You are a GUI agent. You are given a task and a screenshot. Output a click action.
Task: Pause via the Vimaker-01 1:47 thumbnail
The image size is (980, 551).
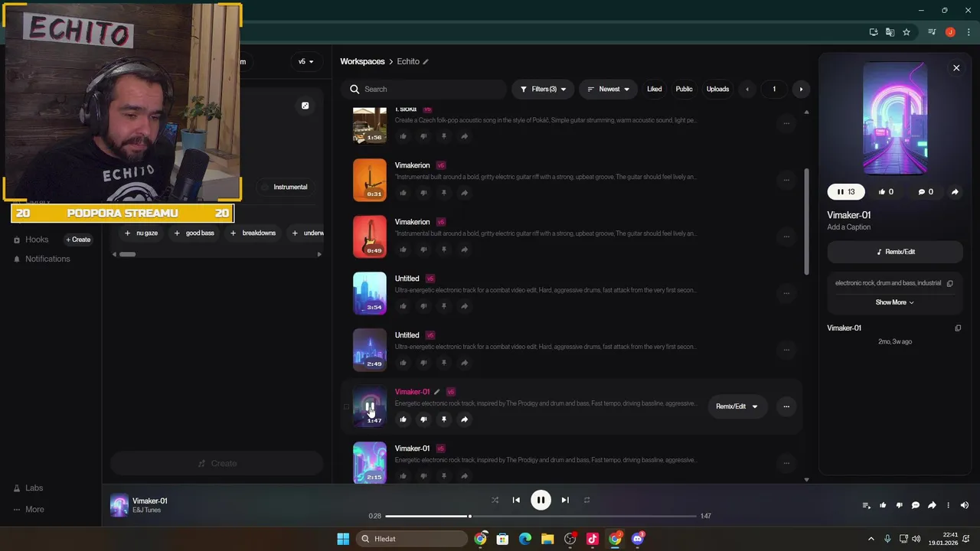click(x=370, y=406)
